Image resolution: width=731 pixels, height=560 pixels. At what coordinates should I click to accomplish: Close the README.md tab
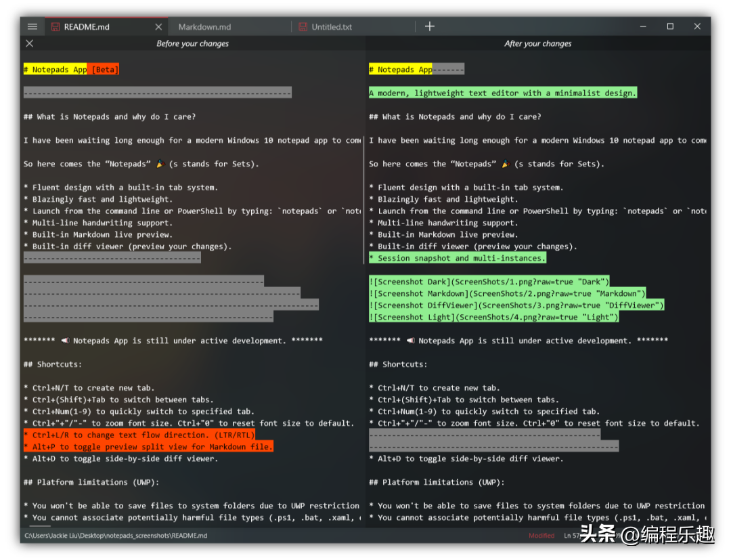click(x=158, y=27)
